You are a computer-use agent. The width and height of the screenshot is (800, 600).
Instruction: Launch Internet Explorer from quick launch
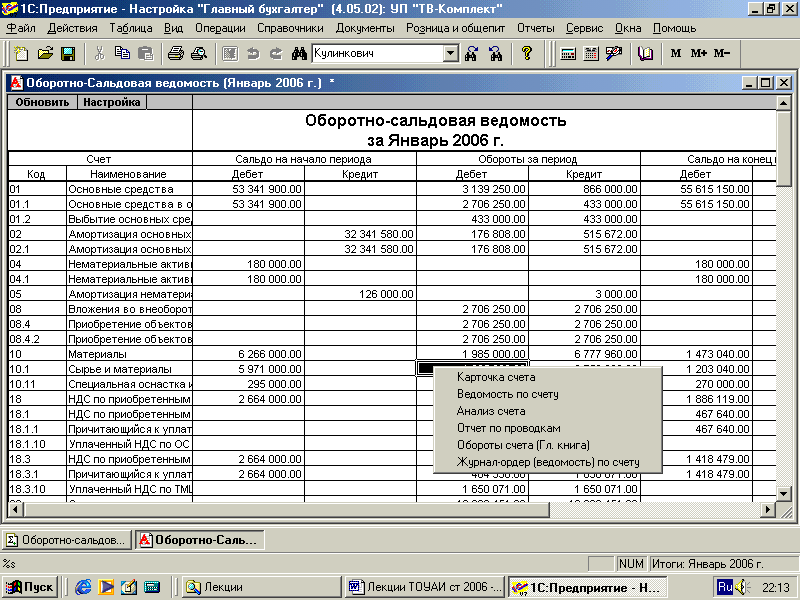point(83,587)
